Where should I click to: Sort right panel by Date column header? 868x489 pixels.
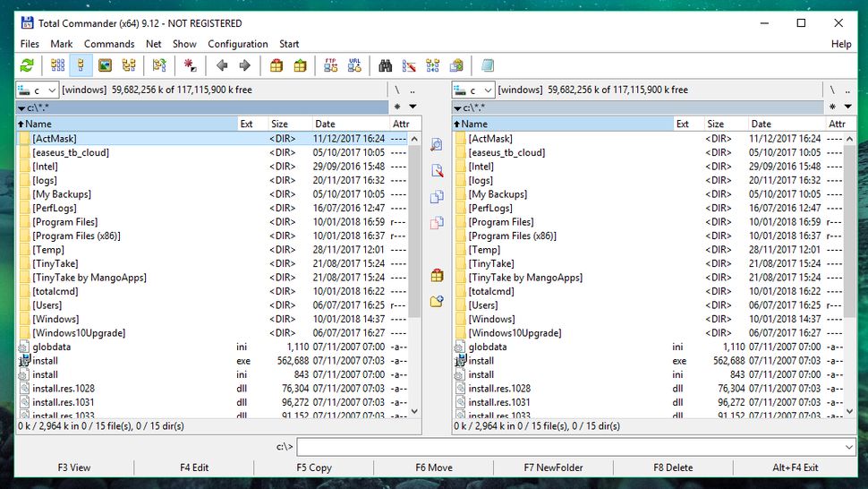(786, 124)
